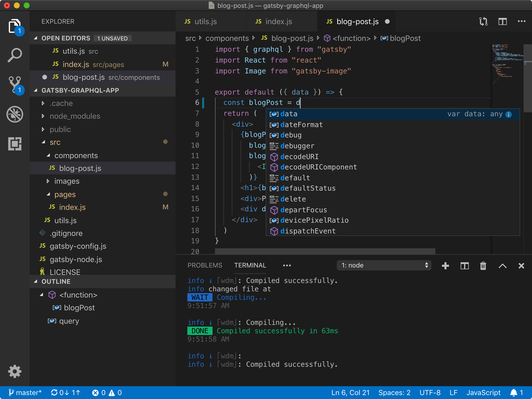Expand the .cache folder in explorer
The width and height of the screenshot is (532, 399).
pyautogui.click(x=43, y=103)
